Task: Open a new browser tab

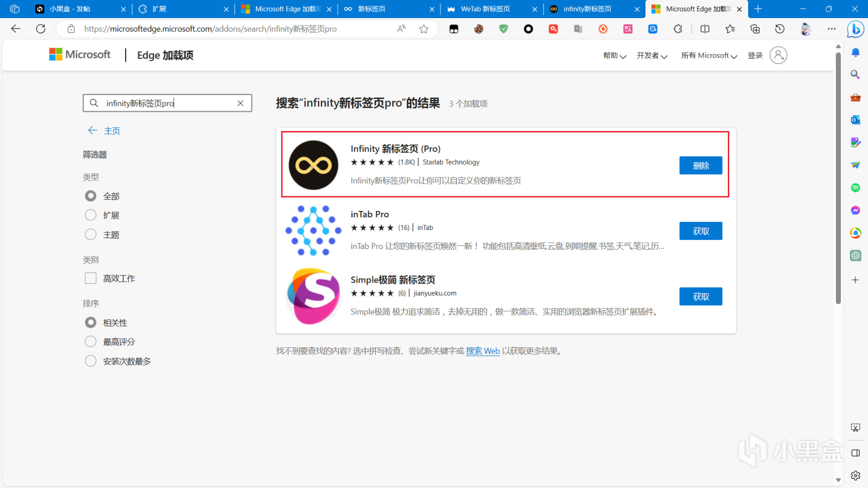Action: click(x=758, y=9)
